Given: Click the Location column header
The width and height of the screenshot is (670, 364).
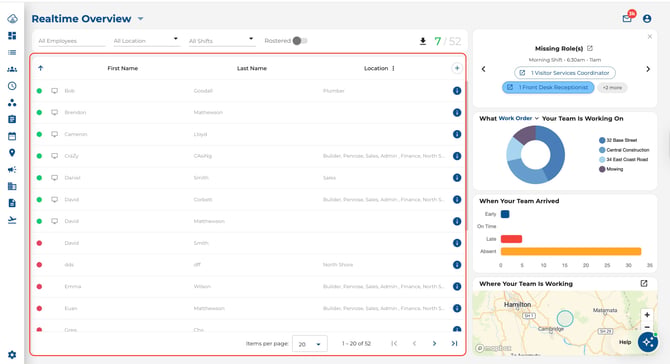Looking at the screenshot, I should coord(376,68).
